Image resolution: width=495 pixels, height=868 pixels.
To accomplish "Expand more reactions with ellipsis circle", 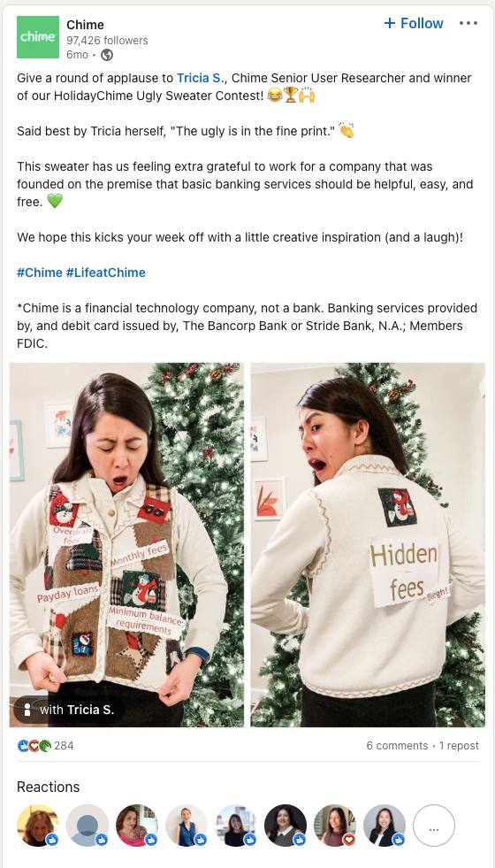I will click(434, 826).
